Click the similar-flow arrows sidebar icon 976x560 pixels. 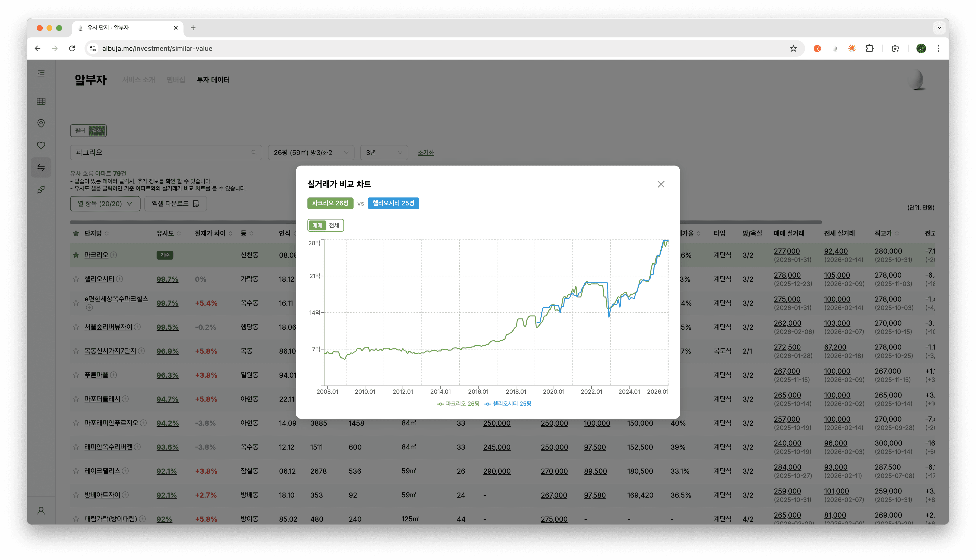(41, 167)
